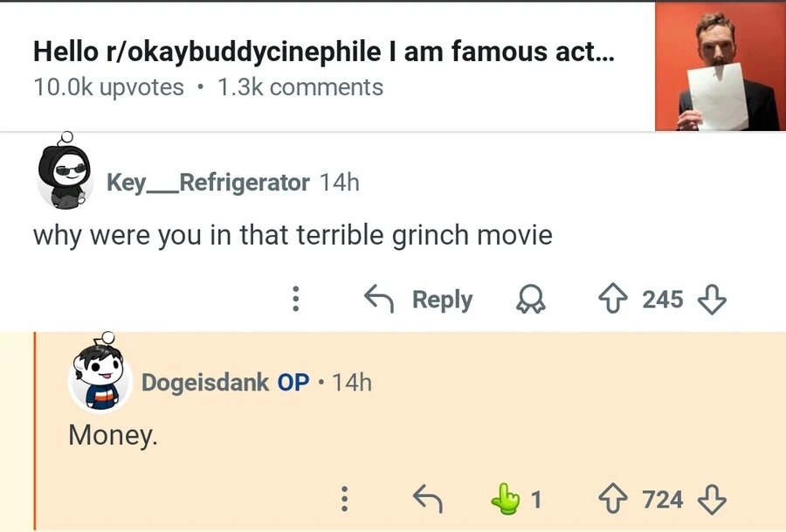Upvote the 'Money.' comment with 724 points
The height and width of the screenshot is (532, 786).
coord(613,499)
